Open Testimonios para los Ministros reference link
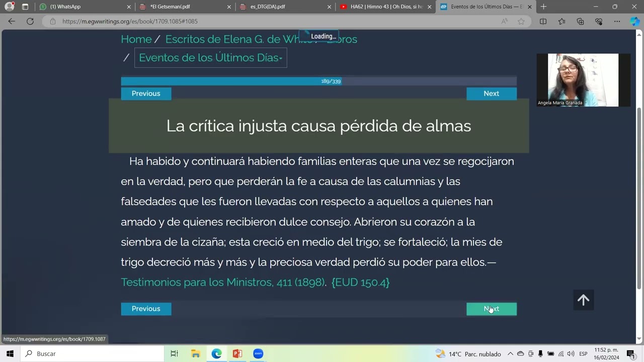Image resolution: width=644 pixels, height=362 pixels. point(223,282)
